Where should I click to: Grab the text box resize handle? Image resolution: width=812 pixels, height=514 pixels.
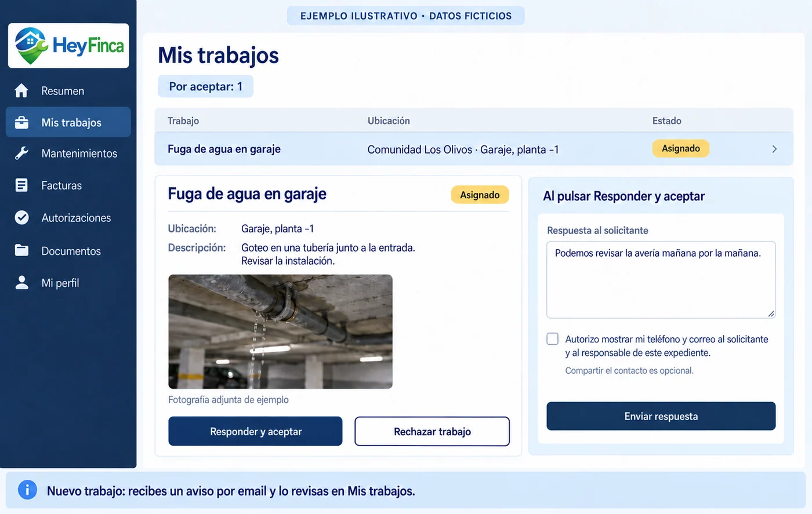click(771, 313)
